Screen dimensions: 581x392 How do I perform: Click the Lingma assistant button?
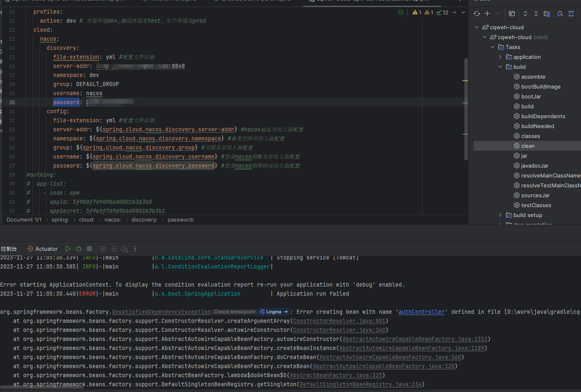(273, 312)
